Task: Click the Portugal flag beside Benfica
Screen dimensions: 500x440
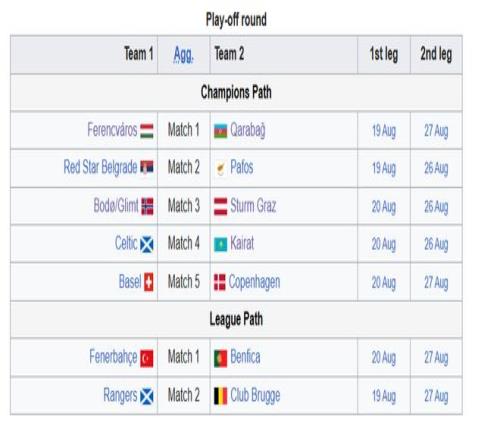Action: click(220, 358)
